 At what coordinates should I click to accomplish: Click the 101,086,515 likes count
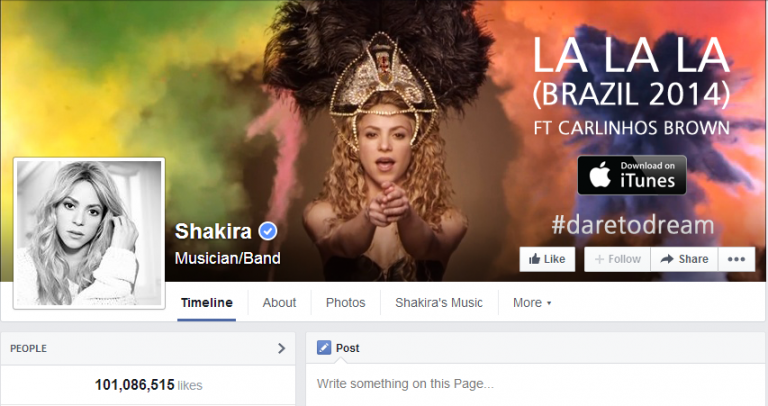coord(148,385)
